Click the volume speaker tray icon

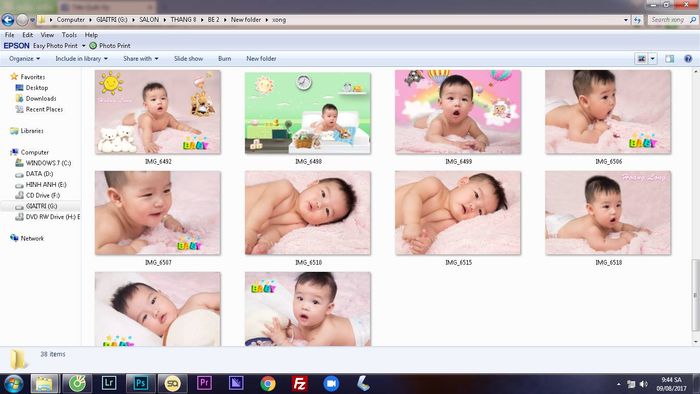point(643,384)
